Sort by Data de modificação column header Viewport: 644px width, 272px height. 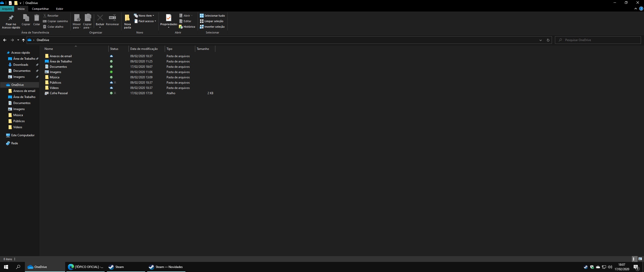click(144, 49)
